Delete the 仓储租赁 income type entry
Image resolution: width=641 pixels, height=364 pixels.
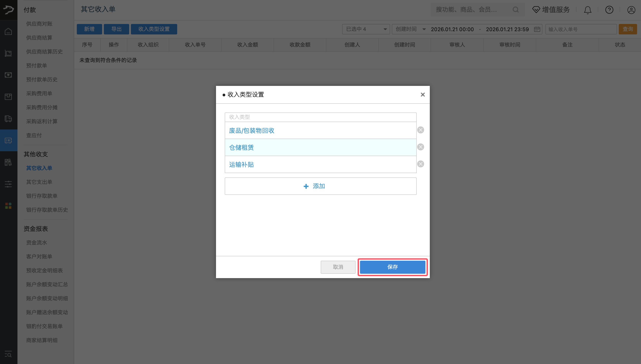click(420, 147)
